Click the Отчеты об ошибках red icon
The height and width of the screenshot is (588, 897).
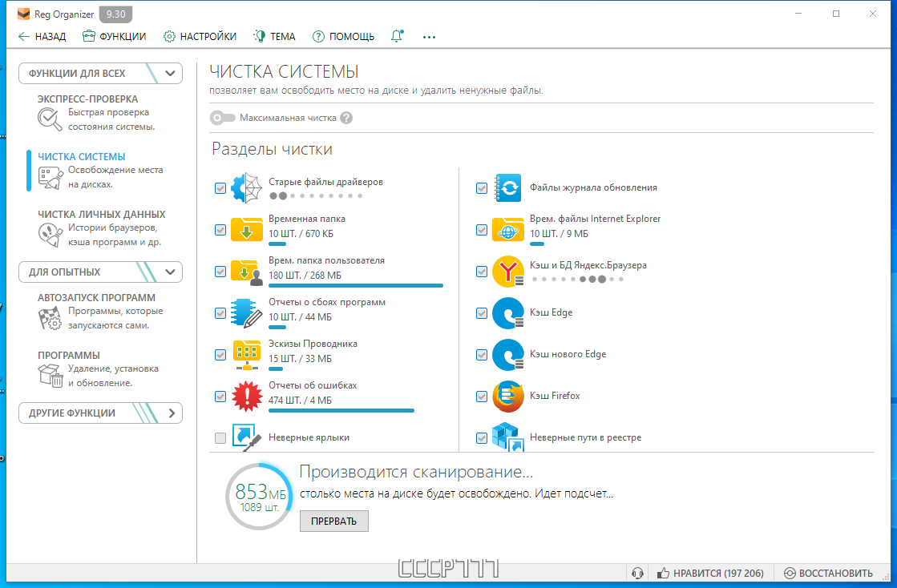click(247, 396)
